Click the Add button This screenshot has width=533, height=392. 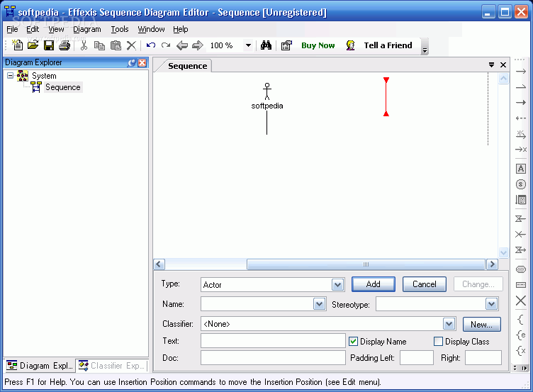pyautogui.click(x=374, y=284)
